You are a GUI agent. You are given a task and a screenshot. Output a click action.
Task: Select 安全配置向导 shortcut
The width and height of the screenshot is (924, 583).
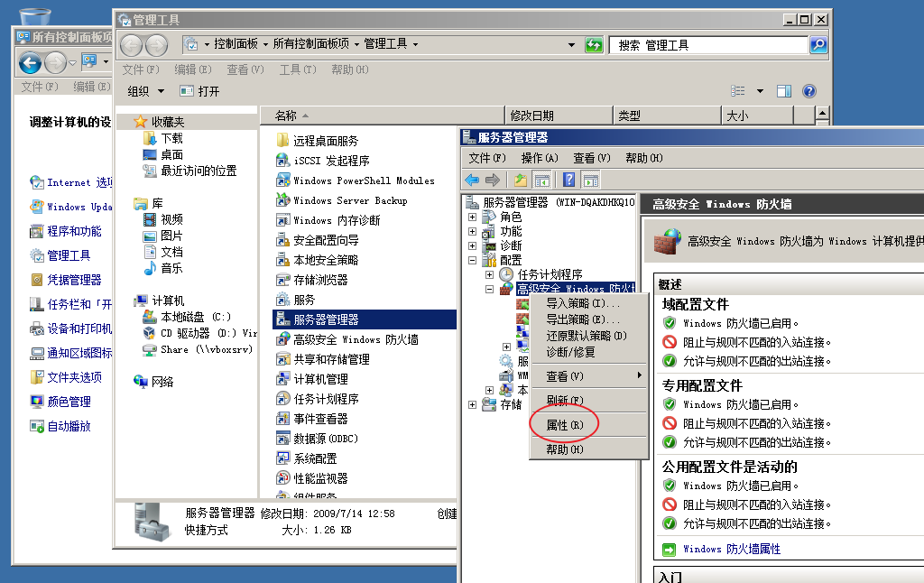point(318,240)
